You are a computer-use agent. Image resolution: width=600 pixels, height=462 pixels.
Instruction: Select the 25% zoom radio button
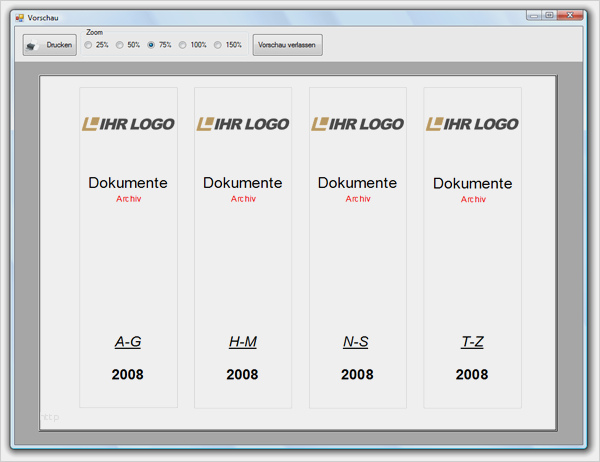pyautogui.click(x=88, y=45)
